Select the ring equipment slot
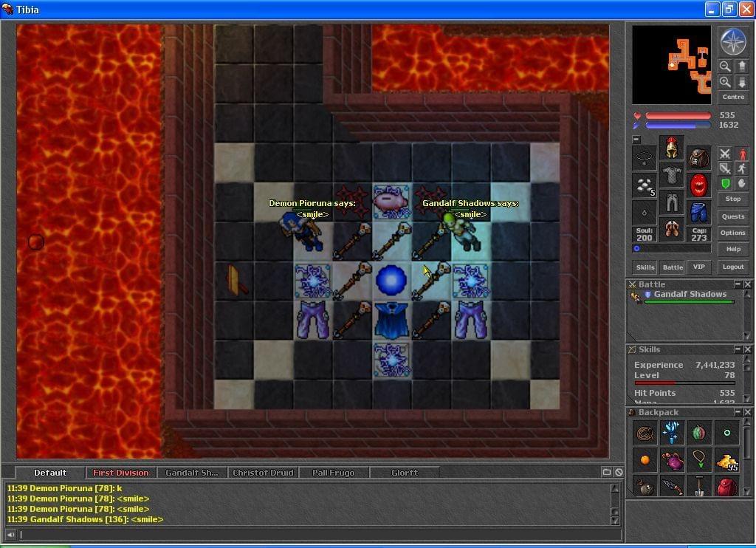 coord(644,213)
